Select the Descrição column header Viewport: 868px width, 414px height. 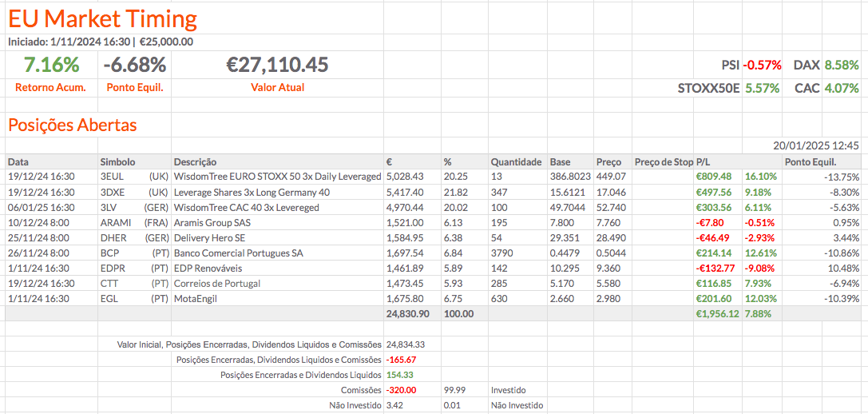tap(196, 161)
